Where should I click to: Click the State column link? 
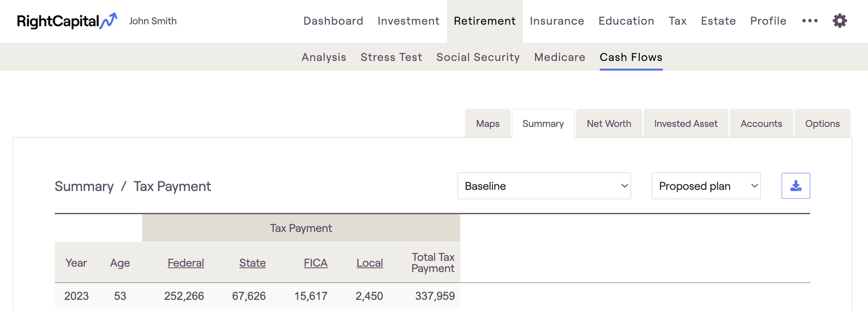tap(252, 263)
